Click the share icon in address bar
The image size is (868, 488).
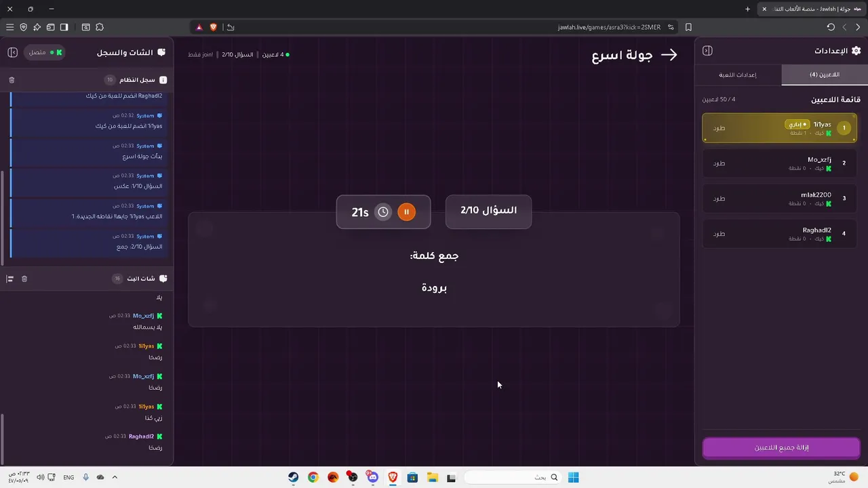coord(231,27)
